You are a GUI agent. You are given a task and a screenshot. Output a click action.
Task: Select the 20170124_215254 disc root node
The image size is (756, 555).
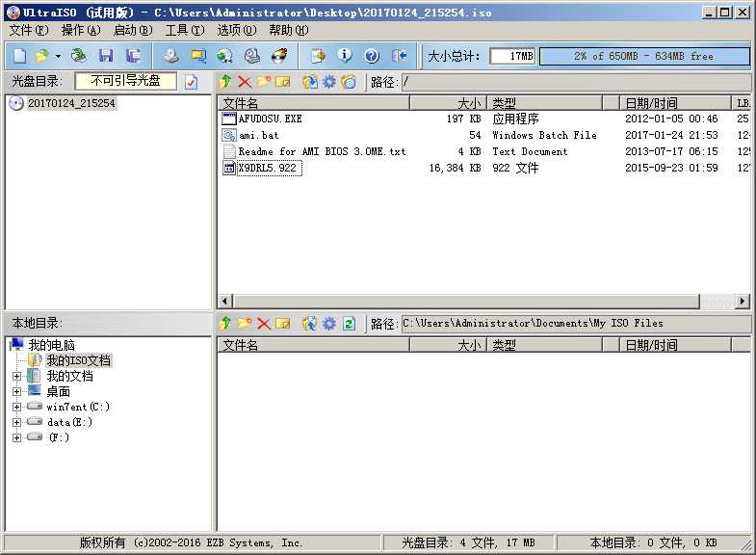coord(71,103)
